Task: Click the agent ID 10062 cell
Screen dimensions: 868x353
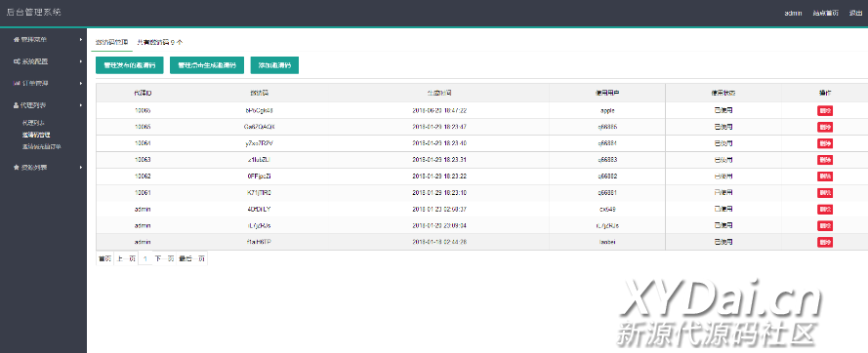Action: pyautogui.click(x=143, y=176)
